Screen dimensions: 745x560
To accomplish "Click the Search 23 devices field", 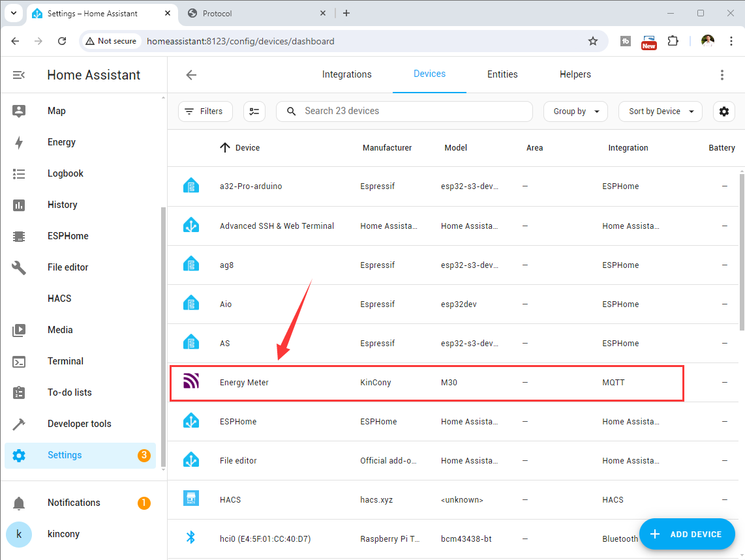I will coord(404,111).
